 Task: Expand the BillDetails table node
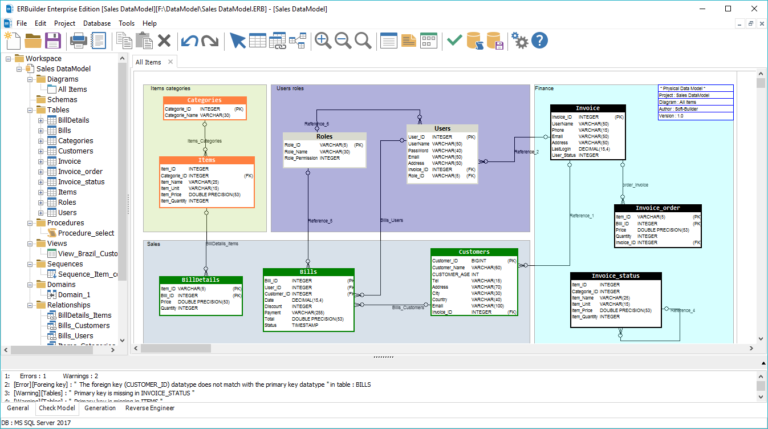tap(41, 120)
